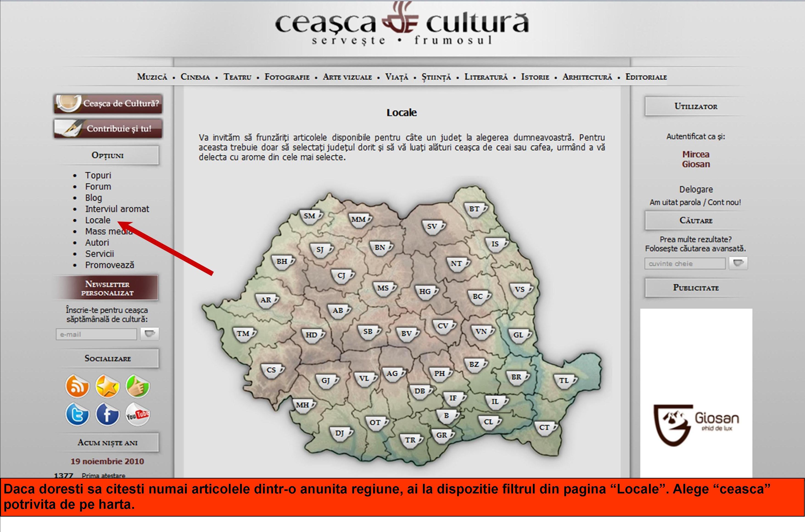
Task: Open the Blog link
Action: [93, 198]
